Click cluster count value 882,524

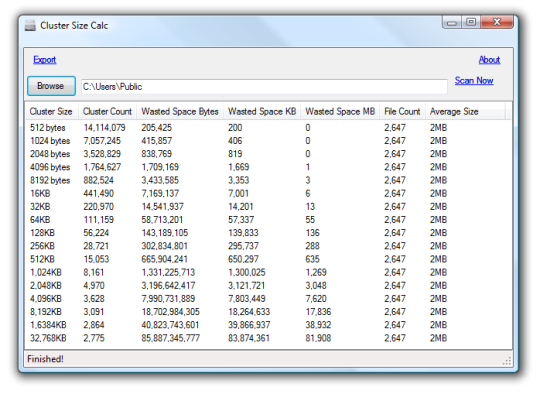[x=98, y=180]
